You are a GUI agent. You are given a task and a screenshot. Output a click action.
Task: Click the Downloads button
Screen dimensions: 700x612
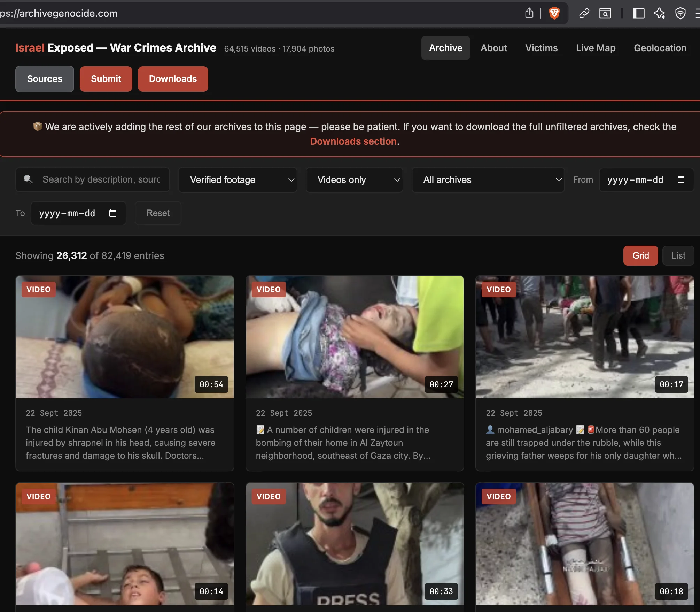click(x=173, y=79)
